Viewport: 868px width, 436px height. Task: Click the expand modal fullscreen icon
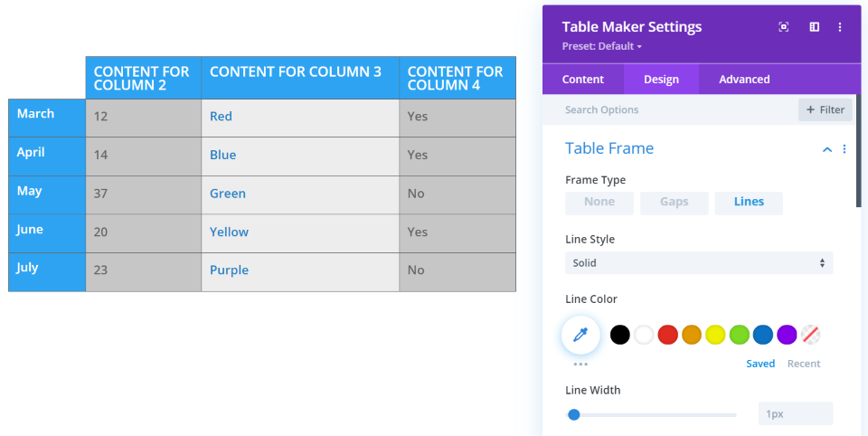pos(784,27)
